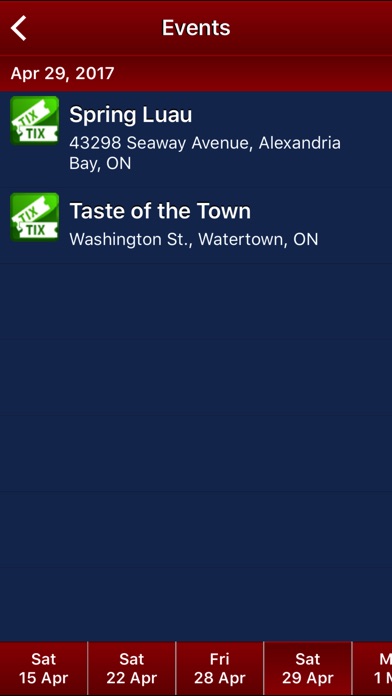Select the Sat 29 Apr date tab
The width and height of the screenshot is (392, 696).
pos(308,668)
